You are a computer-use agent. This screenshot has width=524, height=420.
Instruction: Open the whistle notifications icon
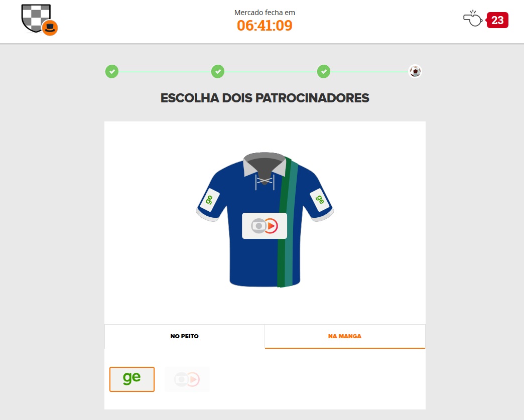click(x=472, y=19)
